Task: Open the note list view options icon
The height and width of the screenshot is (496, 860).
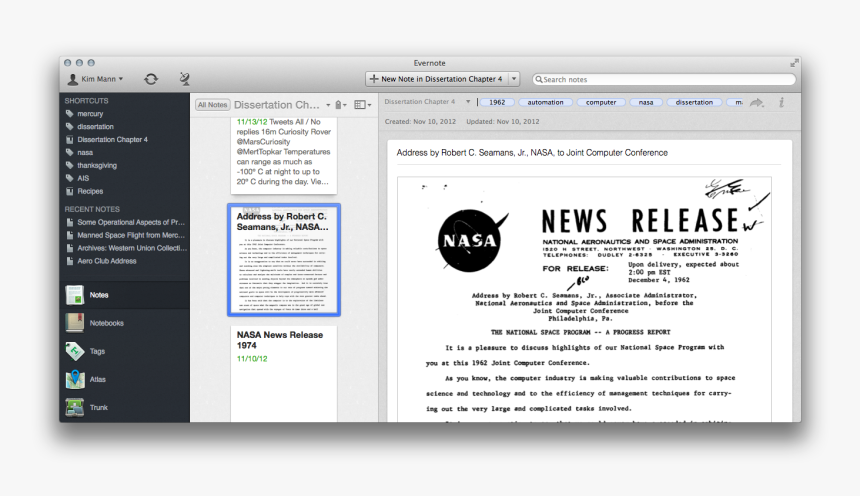Action: point(363,105)
